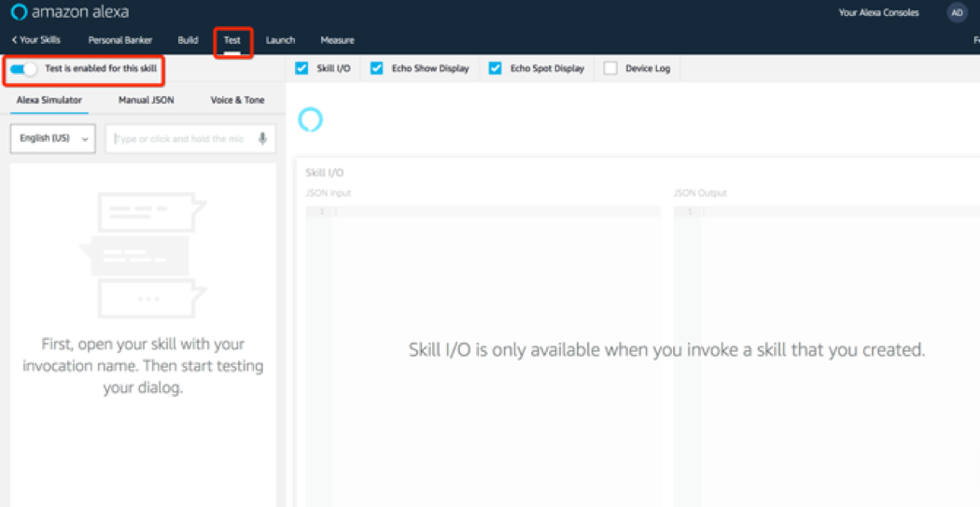
Task: Open the AD user avatar menu
Action: click(x=957, y=12)
